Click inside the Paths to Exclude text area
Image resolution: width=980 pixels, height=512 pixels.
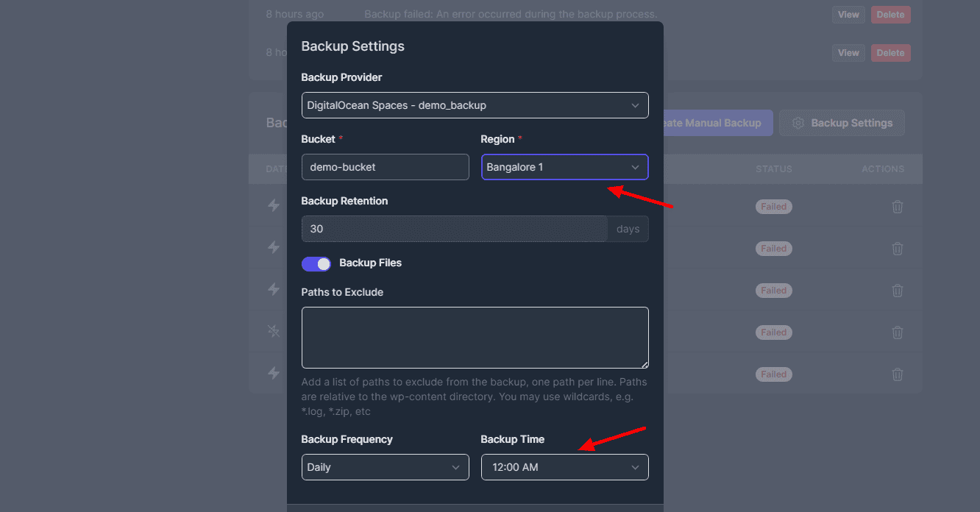(x=475, y=338)
